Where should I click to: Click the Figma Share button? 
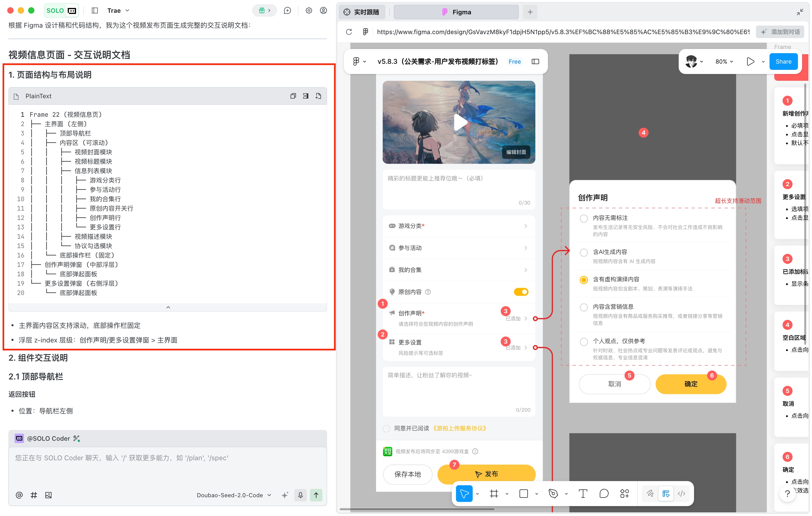click(x=783, y=62)
